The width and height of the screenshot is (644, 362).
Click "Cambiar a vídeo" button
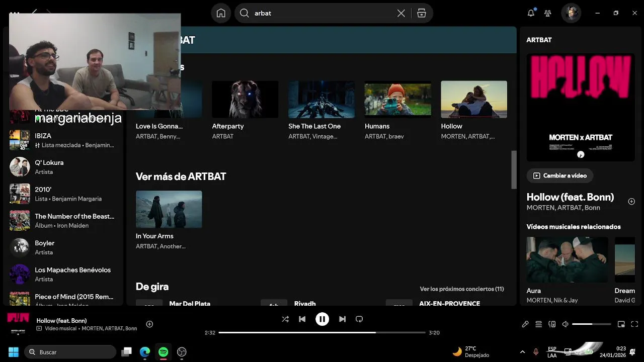(560, 175)
